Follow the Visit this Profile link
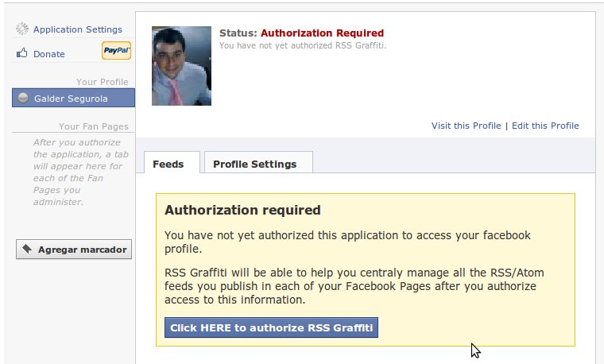 pyautogui.click(x=466, y=126)
